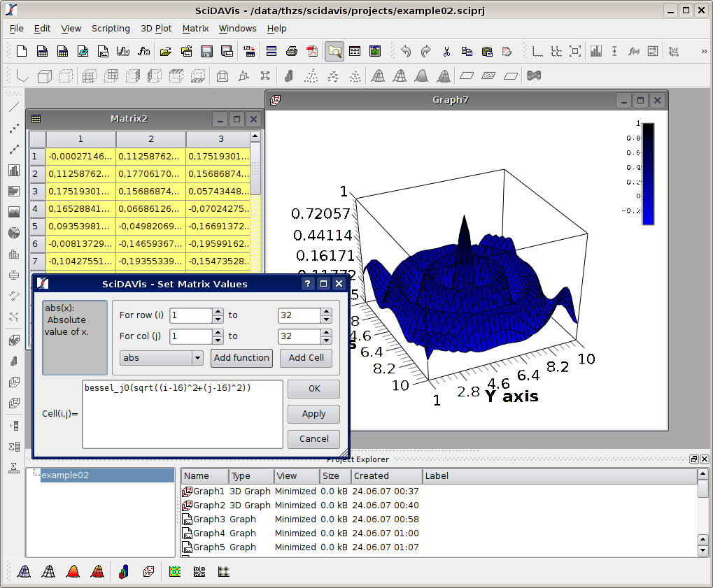
Task: Click Apply in Set Matrix Values dialog
Action: click(313, 413)
